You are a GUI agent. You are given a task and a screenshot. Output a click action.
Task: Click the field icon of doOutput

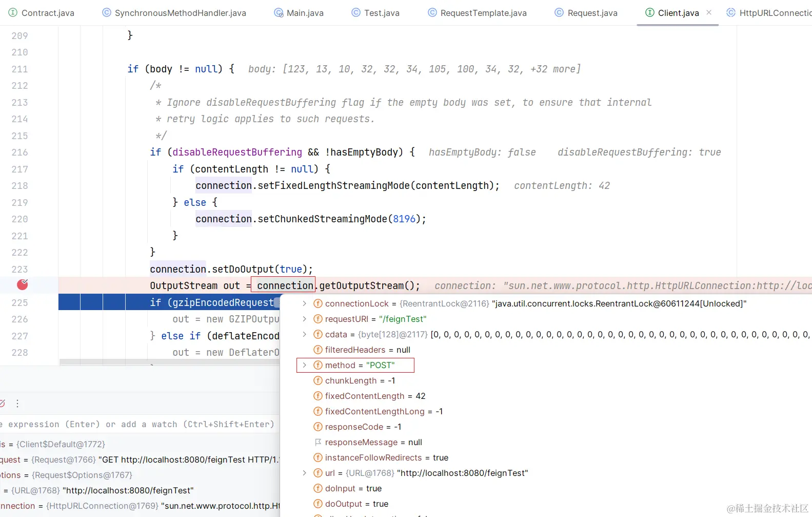[318, 504]
